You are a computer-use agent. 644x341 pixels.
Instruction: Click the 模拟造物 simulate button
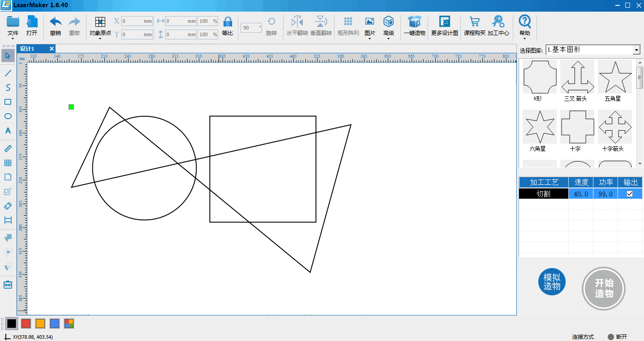552,281
